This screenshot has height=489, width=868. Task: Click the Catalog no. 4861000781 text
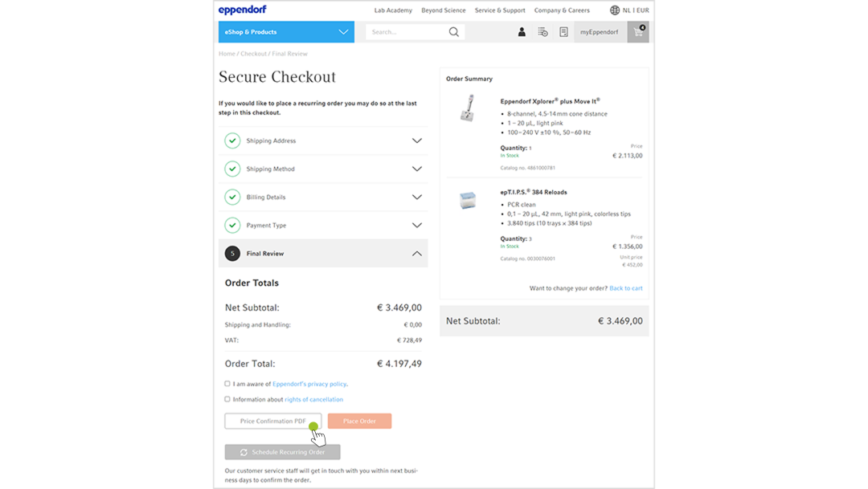click(527, 168)
